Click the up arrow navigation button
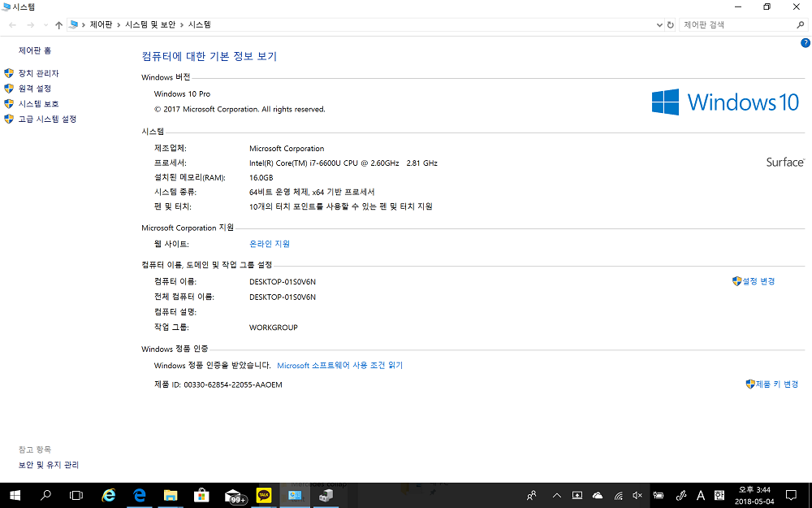 (58, 25)
